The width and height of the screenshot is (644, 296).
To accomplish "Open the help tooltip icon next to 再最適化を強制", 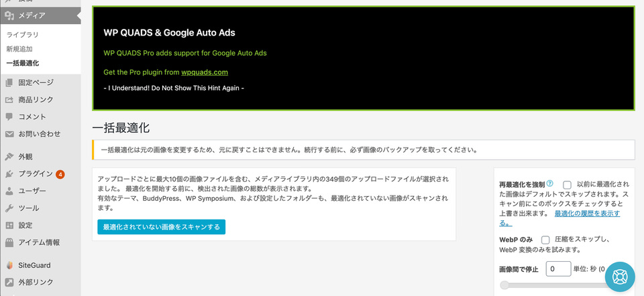I will pos(550,183).
